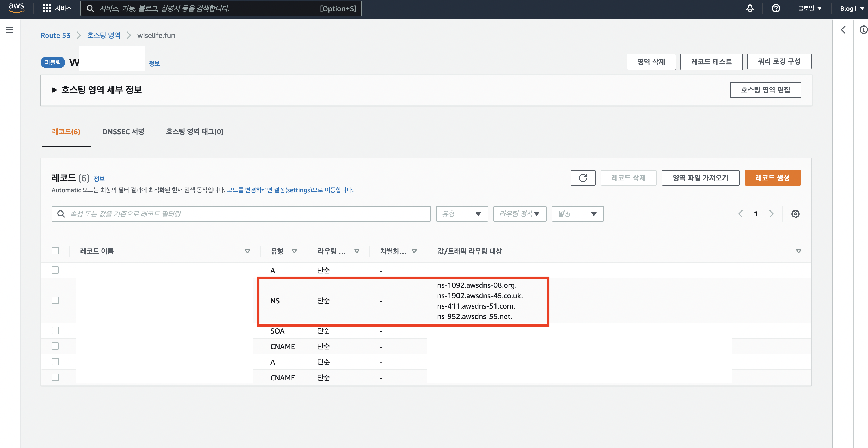
Task: Open the services grid menu icon
Action: pos(46,8)
